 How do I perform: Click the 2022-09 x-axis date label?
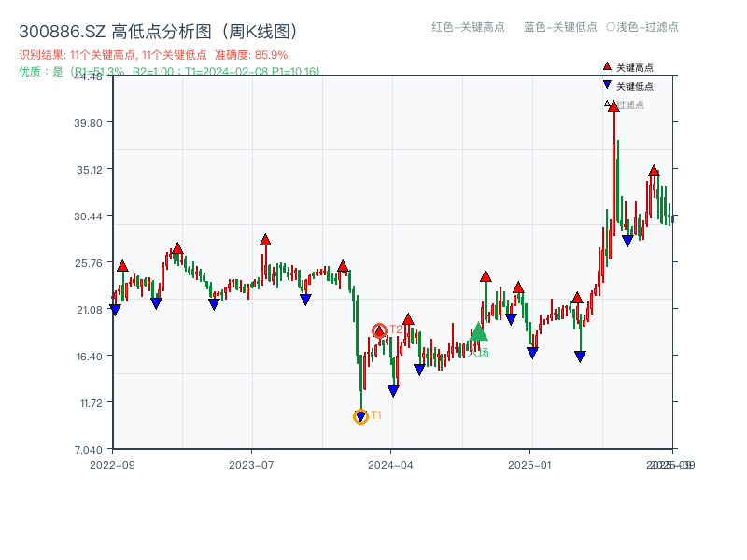[112, 465]
